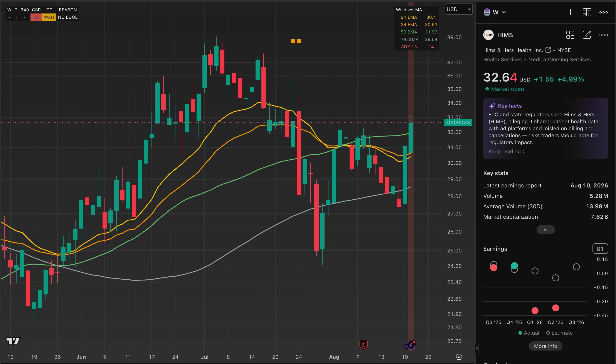Click the 50 SMA row in Wizolver MA
Screen dimensions: 616x364
416,32
